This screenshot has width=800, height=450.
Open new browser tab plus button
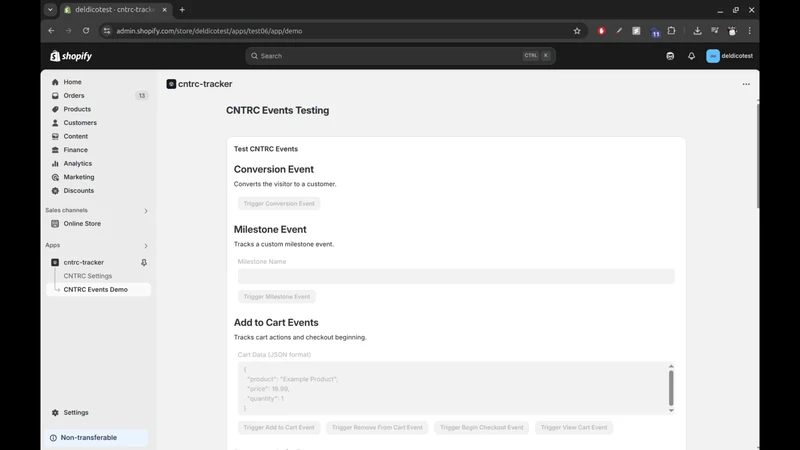(182, 10)
